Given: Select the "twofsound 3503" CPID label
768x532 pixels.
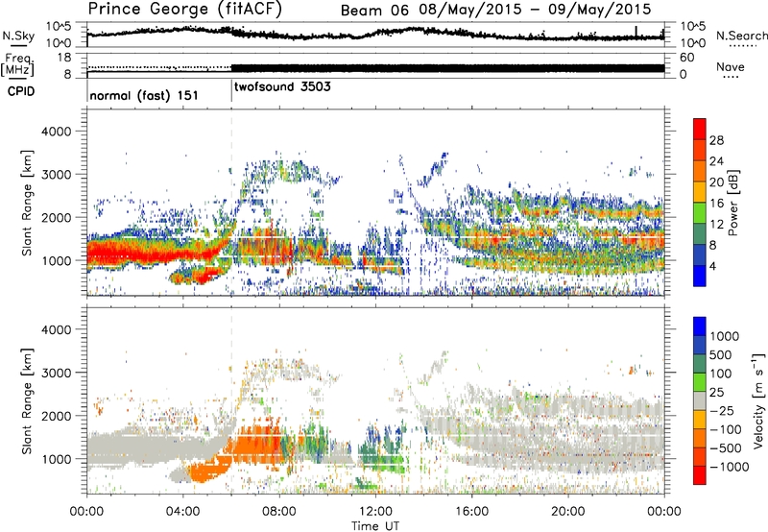Looking at the screenshot, I should point(282,87).
